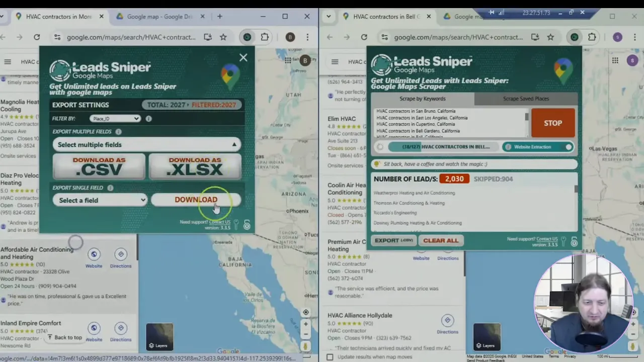Screen dimensions: 644x362
Task: Open tab search dropdown in right browser
Action: pyautogui.click(x=329, y=17)
